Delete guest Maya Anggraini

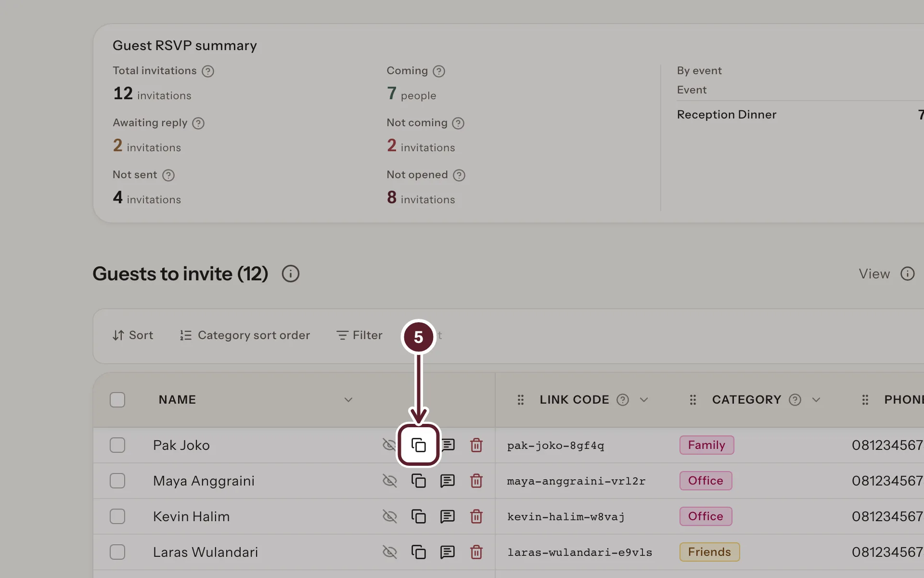476,481
